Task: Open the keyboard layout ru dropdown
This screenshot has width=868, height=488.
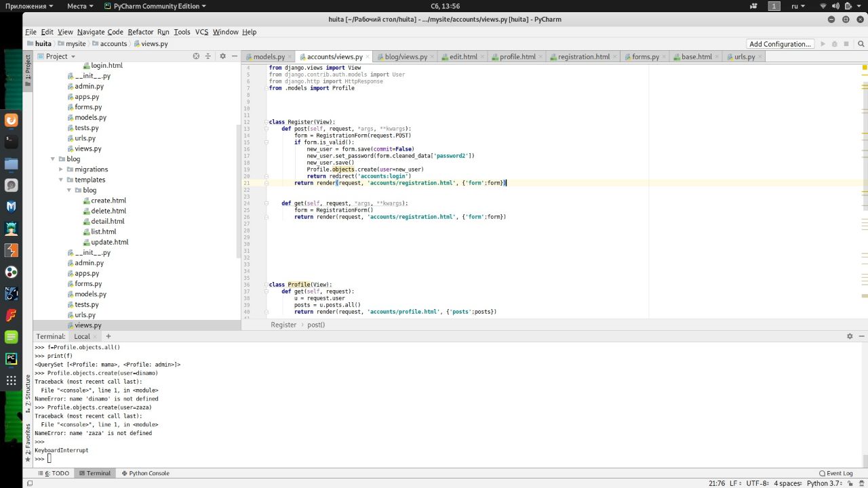Action: (797, 6)
